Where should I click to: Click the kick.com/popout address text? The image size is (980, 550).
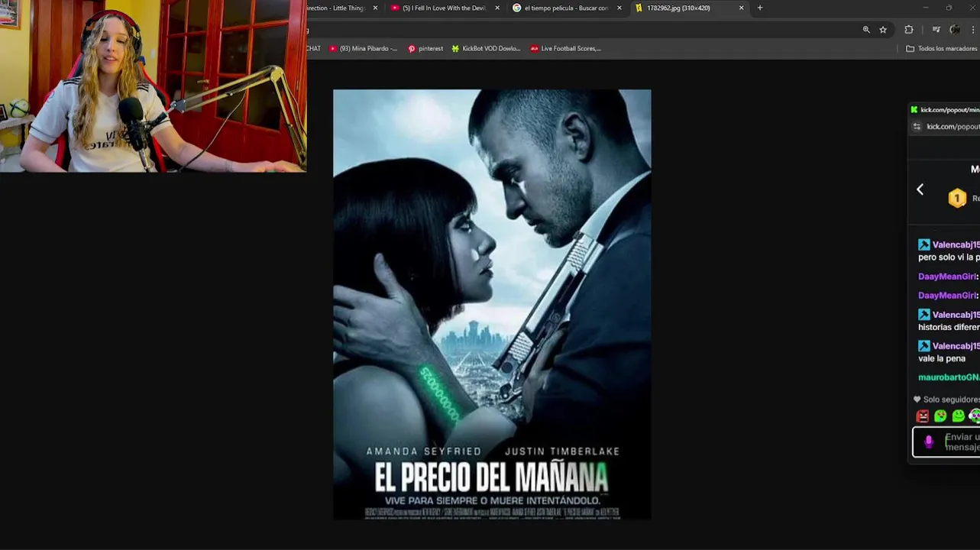[x=953, y=127]
